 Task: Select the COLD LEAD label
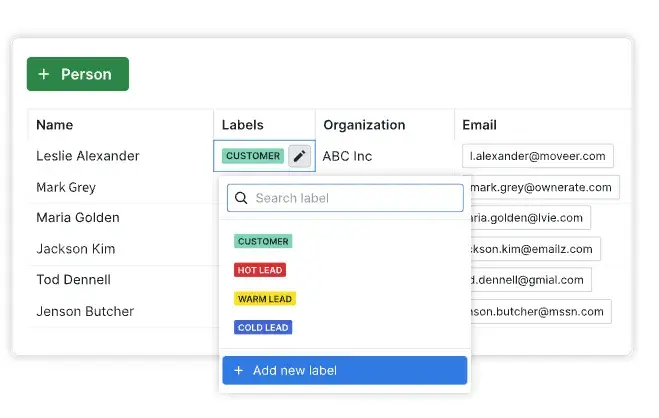pyautogui.click(x=263, y=327)
